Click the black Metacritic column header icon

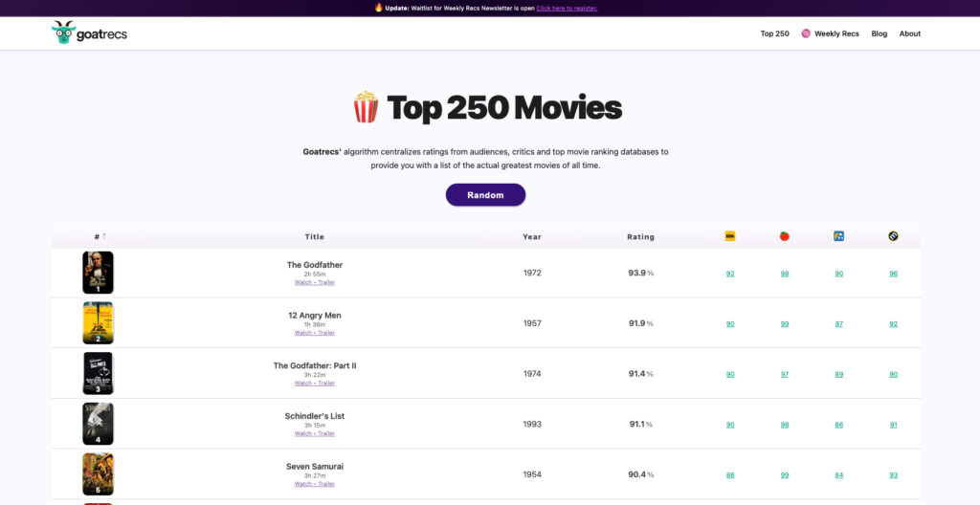[893, 236]
